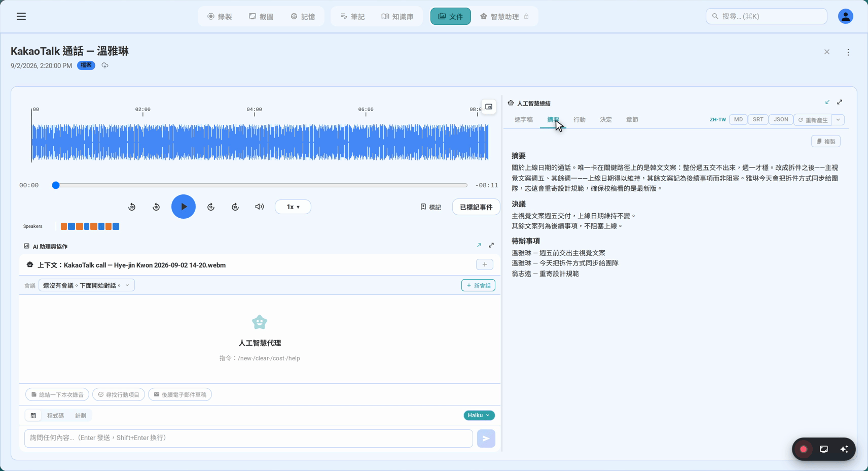
Task: Collapse the 人工智慧總結 panel
Action: pos(827,102)
